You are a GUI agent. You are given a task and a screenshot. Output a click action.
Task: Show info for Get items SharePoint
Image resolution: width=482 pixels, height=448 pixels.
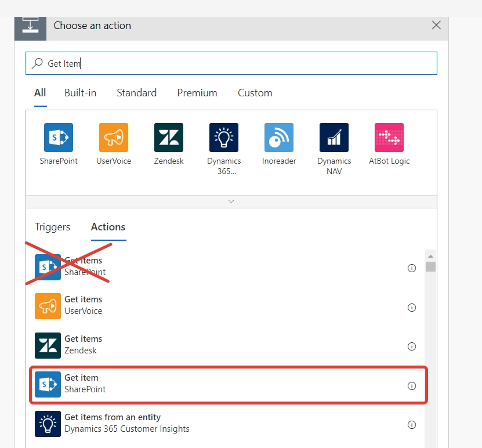(412, 268)
